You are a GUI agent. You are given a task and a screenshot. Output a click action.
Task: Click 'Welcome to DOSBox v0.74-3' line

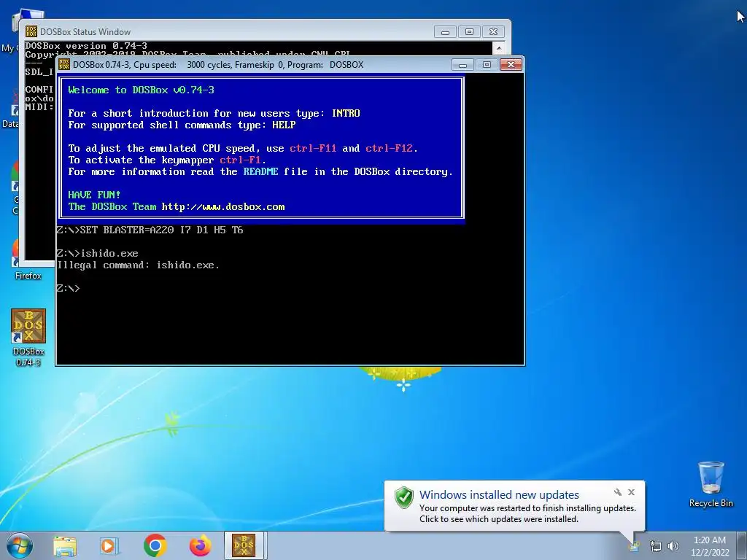(x=141, y=90)
